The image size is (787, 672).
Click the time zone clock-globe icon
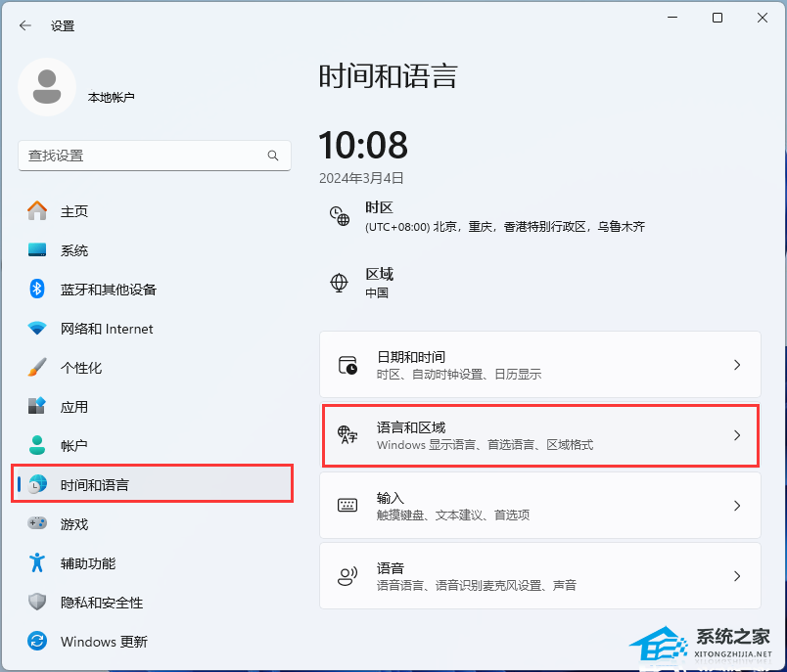[x=340, y=216]
